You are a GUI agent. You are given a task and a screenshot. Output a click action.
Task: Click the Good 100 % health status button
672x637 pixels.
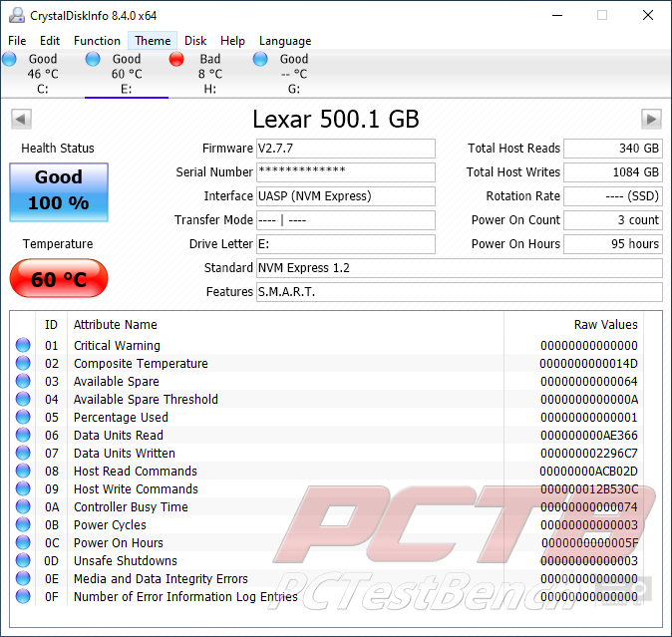59,192
